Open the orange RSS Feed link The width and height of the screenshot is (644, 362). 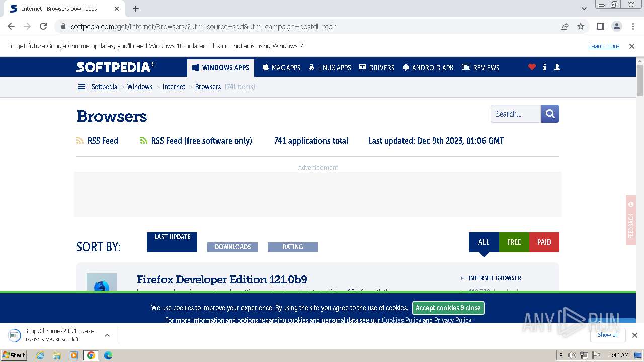97,141
